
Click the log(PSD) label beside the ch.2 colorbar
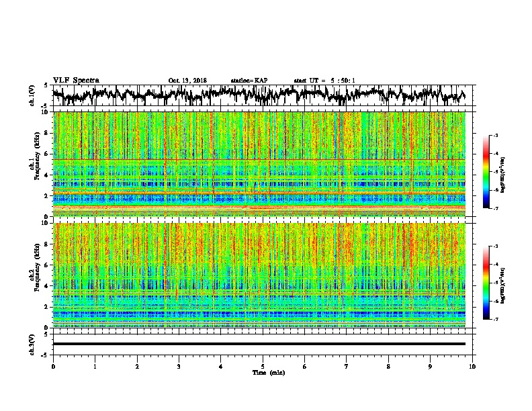pos(503,285)
